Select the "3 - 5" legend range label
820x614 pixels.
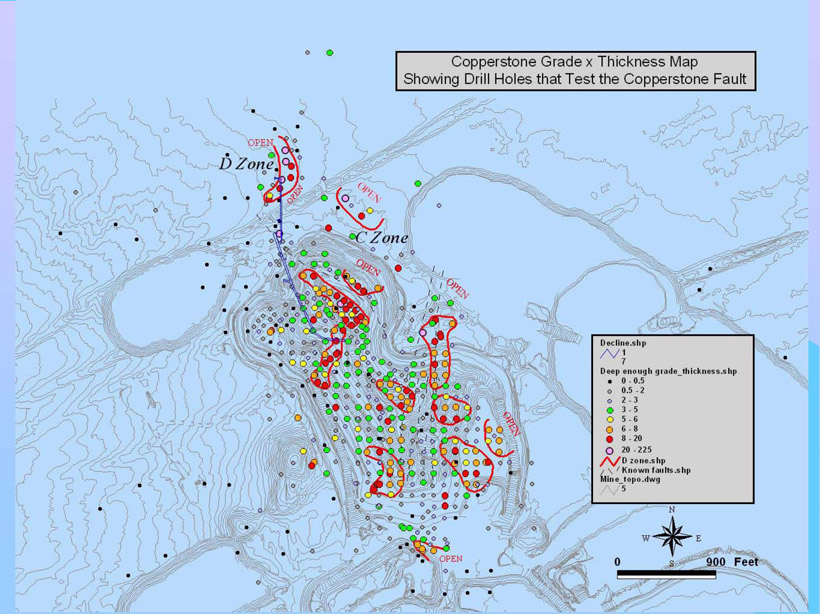coord(629,410)
